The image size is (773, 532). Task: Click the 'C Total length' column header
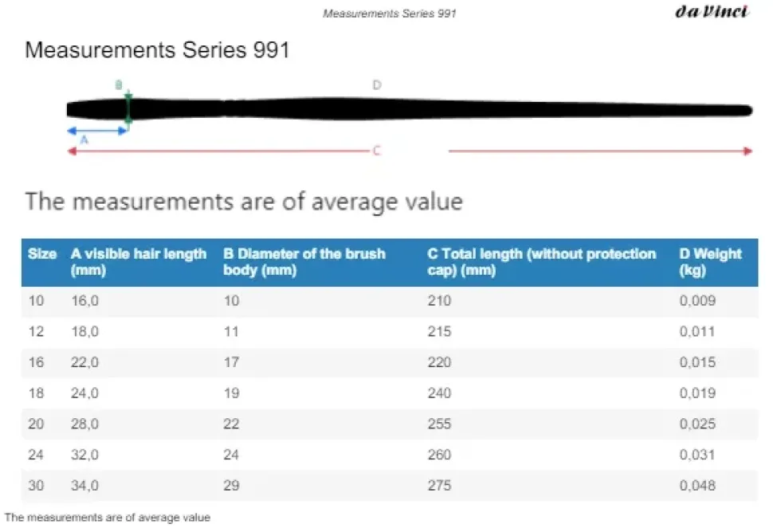coord(542,262)
